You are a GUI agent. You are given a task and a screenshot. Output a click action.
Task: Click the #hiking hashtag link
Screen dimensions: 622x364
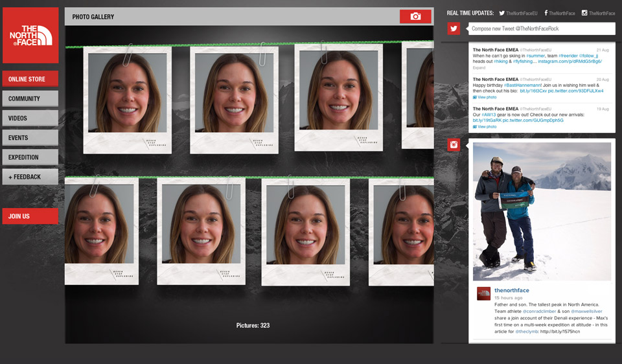click(x=501, y=62)
